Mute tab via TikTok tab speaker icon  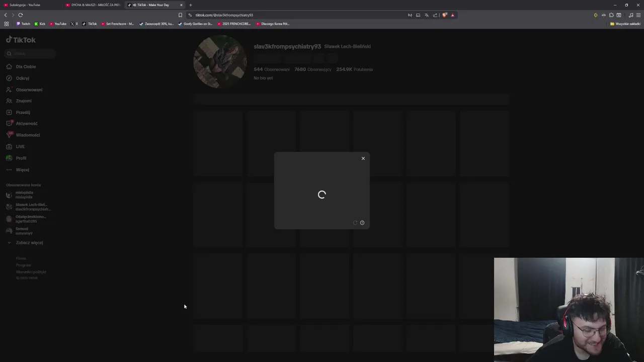(x=134, y=5)
